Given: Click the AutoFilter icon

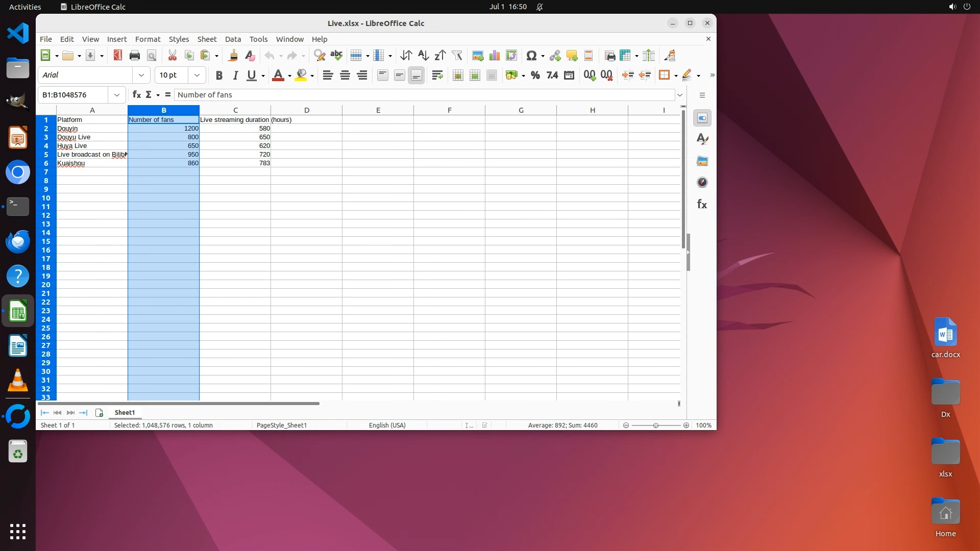Looking at the screenshot, I should coord(457,56).
